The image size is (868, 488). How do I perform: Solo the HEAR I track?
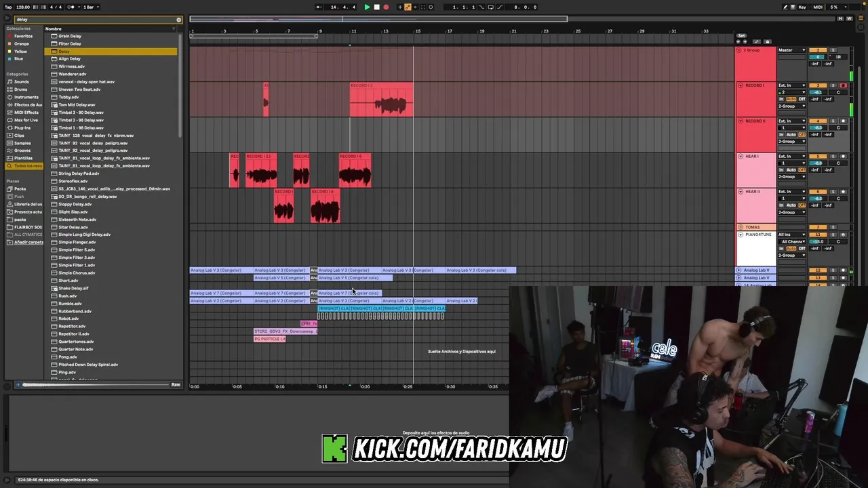coord(833,156)
